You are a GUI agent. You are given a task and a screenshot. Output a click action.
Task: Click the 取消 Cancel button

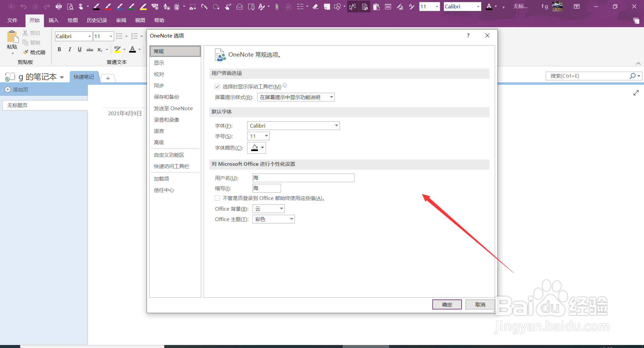pyautogui.click(x=480, y=304)
